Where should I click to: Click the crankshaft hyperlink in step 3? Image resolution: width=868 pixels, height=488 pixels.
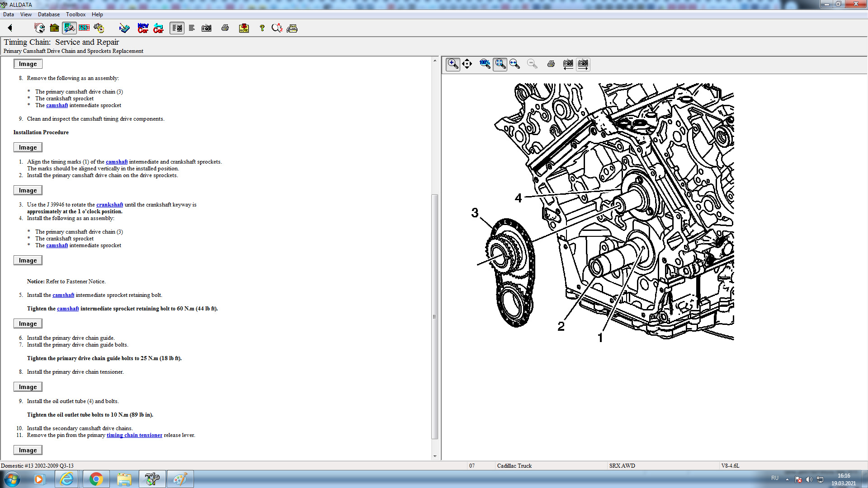pyautogui.click(x=109, y=205)
